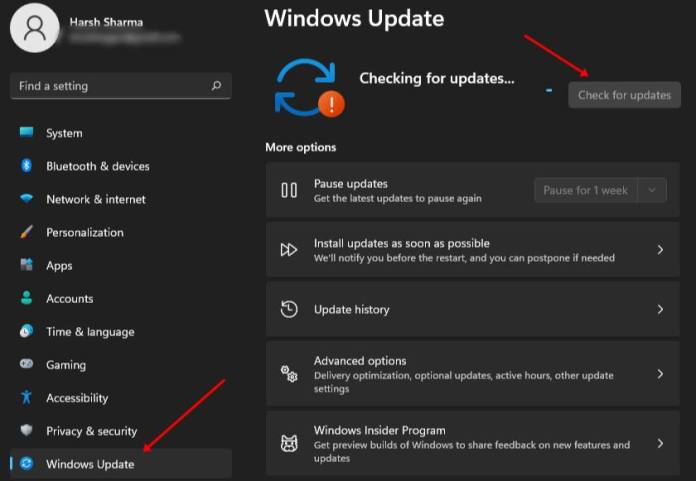696x481 pixels.
Task: Click the Check for updates button
Action: [x=624, y=95]
